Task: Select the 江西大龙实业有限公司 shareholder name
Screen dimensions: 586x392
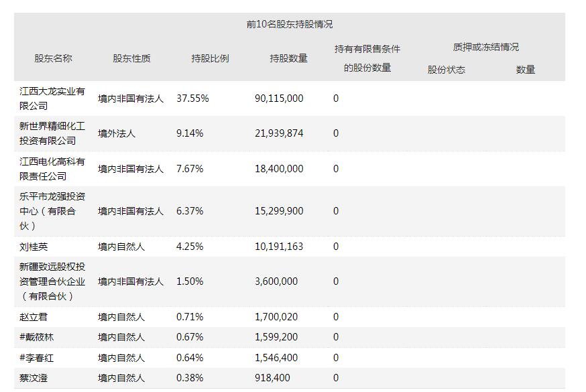Action: coord(52,99)
